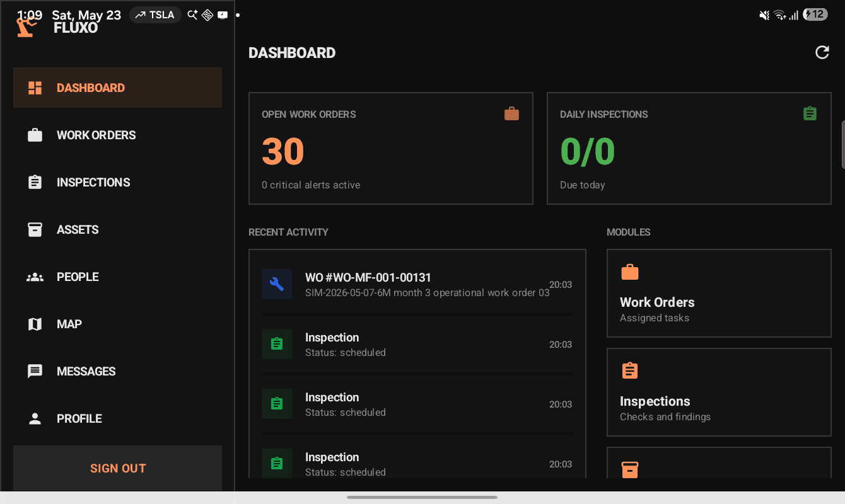
Task: Click the 'Assigned tasks' subtitle
Action: pyautogui.click(x=655, y=318)
